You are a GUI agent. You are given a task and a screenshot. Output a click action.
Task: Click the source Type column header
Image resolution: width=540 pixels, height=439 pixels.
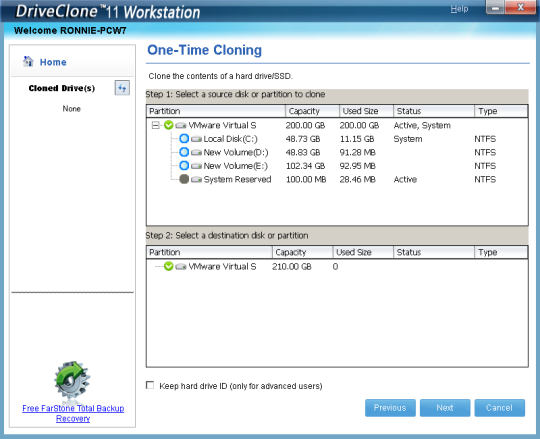coord(501,111)
